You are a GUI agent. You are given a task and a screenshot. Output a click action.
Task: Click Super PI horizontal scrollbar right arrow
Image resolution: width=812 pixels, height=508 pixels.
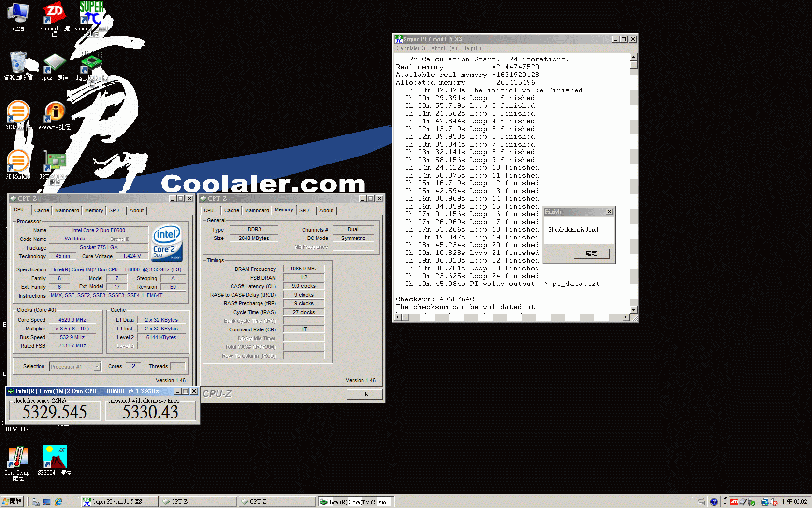[x=626, y=317]
